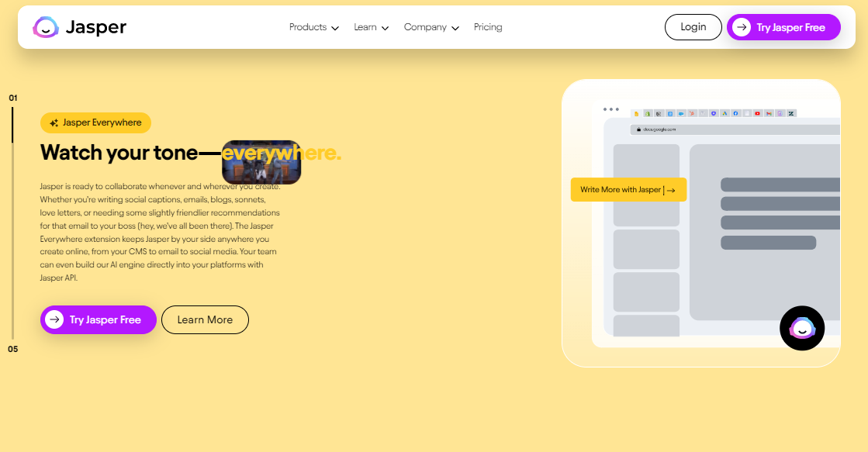Switch to the yellow Google Docs tab
Screen dimensions: 868x452
click(637, 113)
